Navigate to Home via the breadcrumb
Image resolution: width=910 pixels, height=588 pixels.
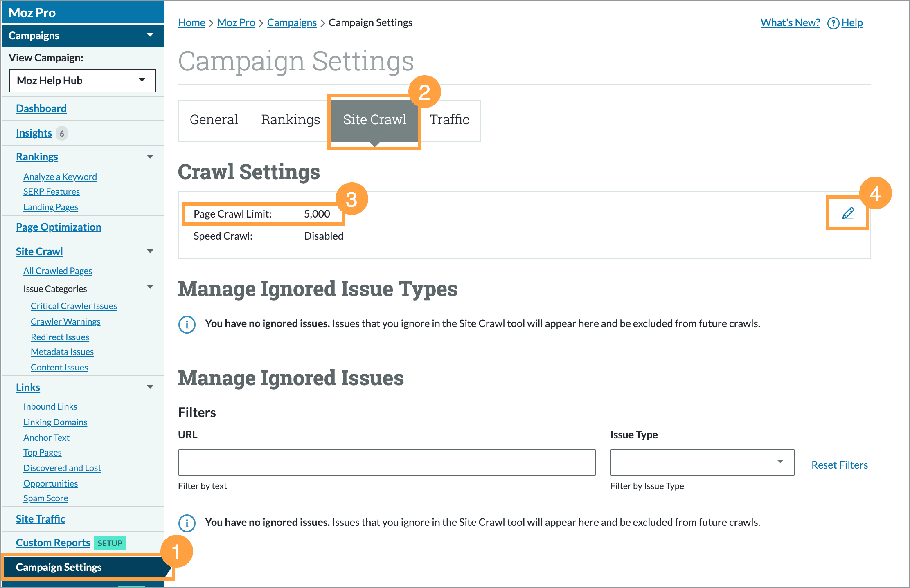click(191, 23)
